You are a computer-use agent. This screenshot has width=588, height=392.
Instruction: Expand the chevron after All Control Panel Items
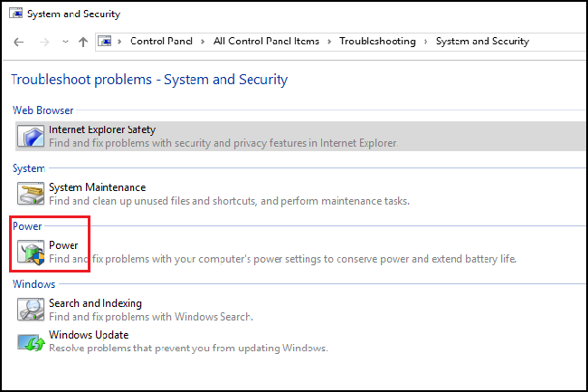[329, 42]
